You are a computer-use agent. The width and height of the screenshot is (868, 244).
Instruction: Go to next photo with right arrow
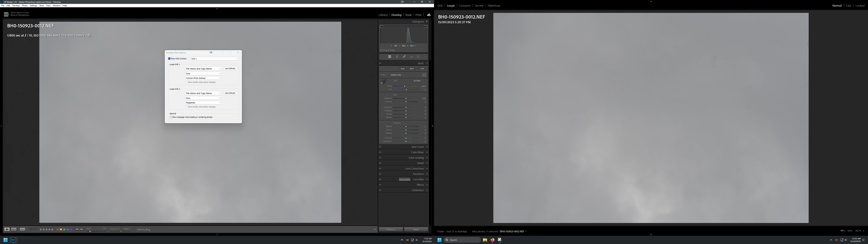(81, 229)
